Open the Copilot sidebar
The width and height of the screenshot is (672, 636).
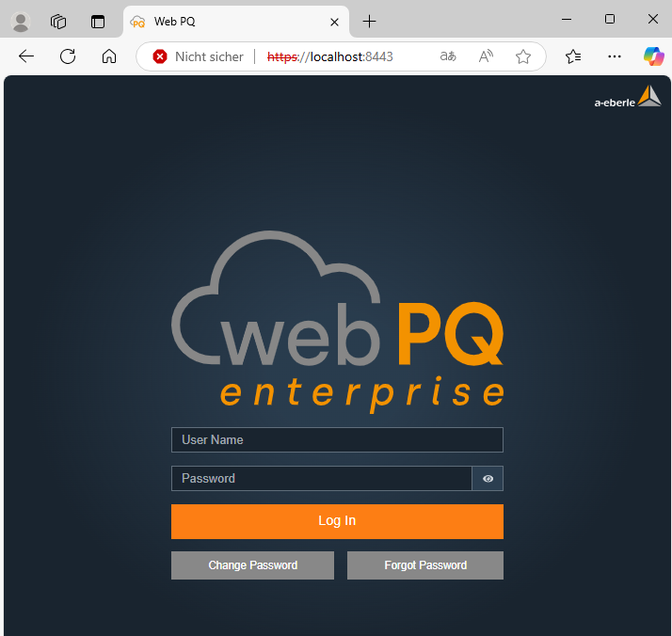tap(653, 56)
